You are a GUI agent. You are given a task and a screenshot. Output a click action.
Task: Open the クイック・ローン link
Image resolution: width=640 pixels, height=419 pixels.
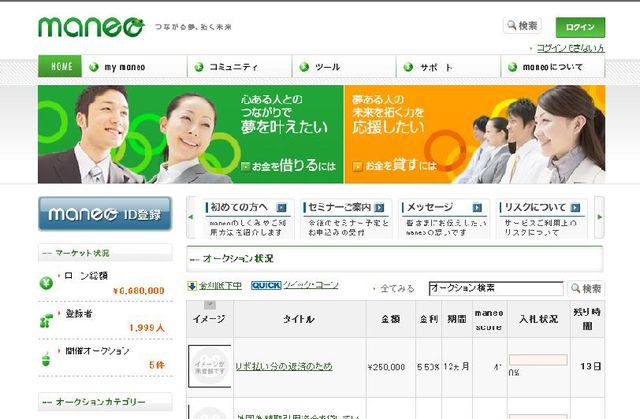coord(311,285)
